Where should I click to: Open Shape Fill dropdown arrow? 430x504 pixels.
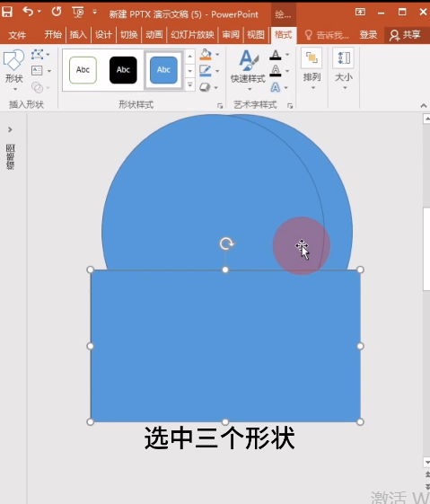click(218, 55)
